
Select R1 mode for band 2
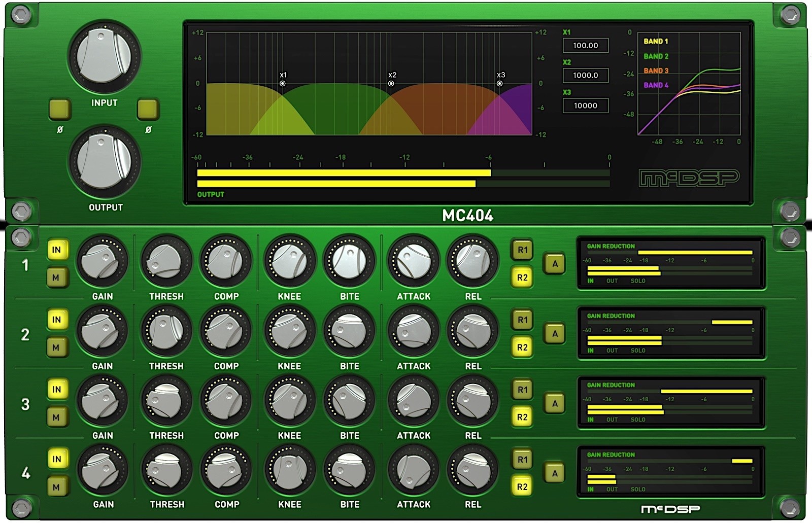[x=522, y=320]
